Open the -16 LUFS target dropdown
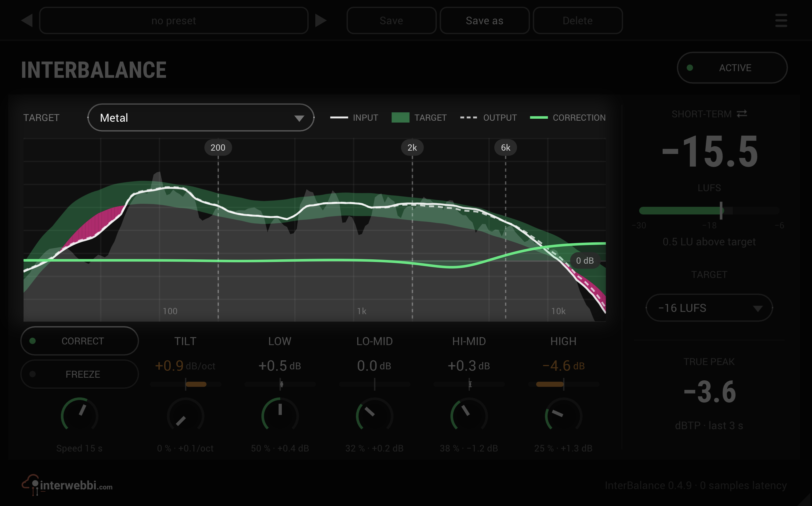The height and width of the screenshot is (506, 812). pyautogui.click(x=709, y=308)
